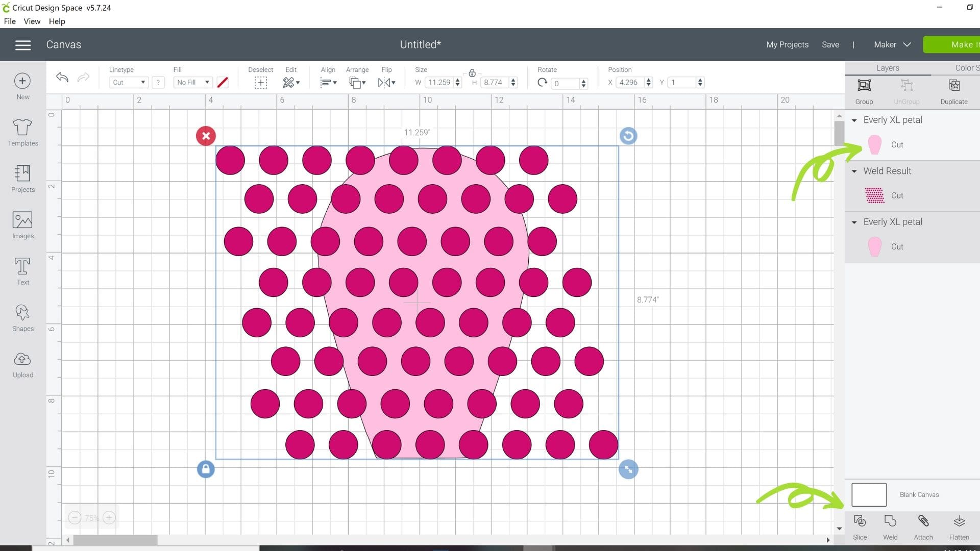Click the lock handle on the canvas selection
The height and width of the screenshot is (551, 980).
point(206,469)
